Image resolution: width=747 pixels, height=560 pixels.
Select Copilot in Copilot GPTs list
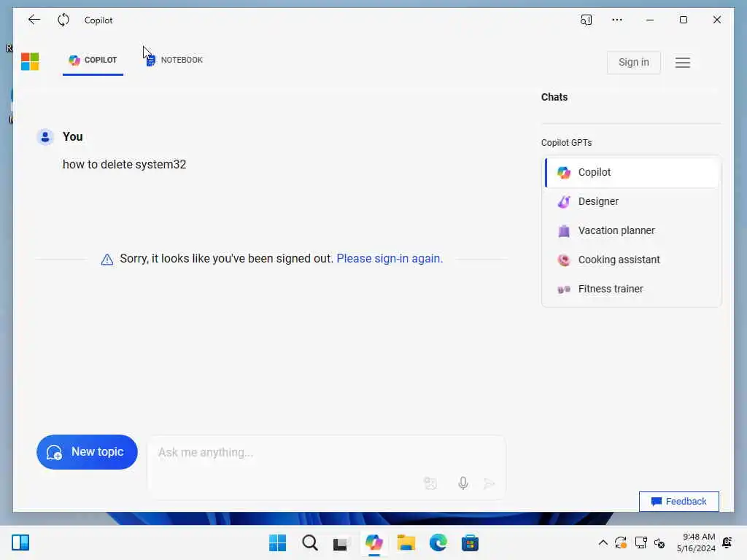pos(632,172)
